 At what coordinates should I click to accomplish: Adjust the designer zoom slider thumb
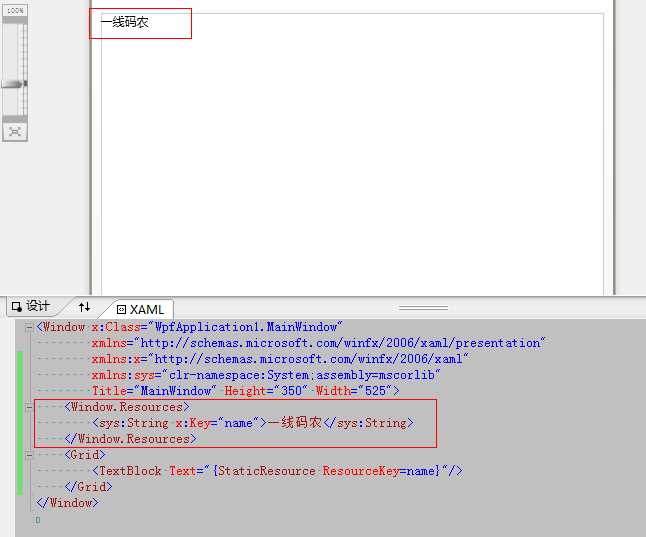coord(14,84)
